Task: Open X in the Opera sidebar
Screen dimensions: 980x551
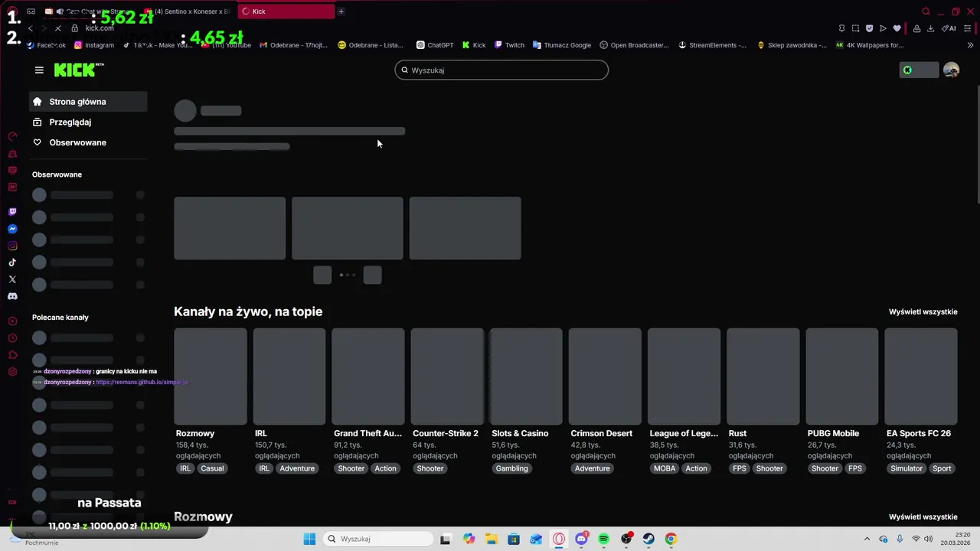Action: [x=12, y=279]
